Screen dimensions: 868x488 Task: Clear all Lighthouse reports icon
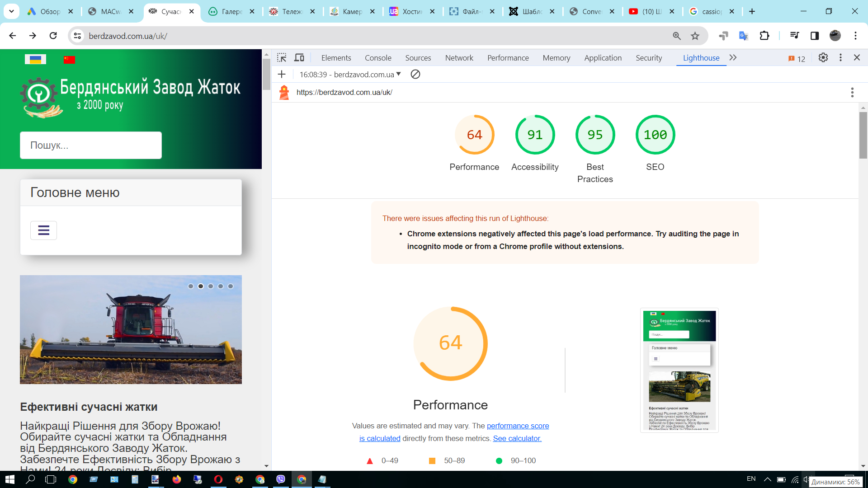coord(415,74)
